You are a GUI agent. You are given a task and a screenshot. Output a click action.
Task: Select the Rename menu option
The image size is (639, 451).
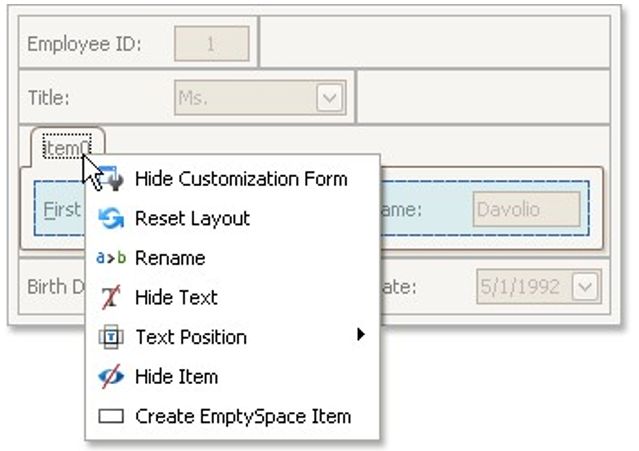click(x=170, y=258)
